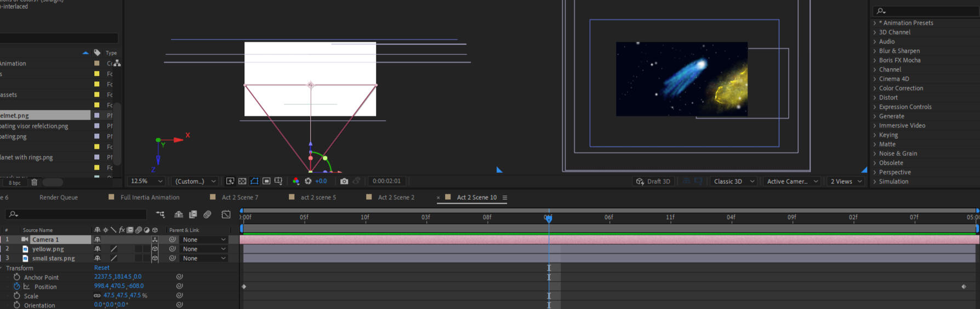Toggle the Position stopwatch keyframing
980x309 pixels.
coord(16,286)
